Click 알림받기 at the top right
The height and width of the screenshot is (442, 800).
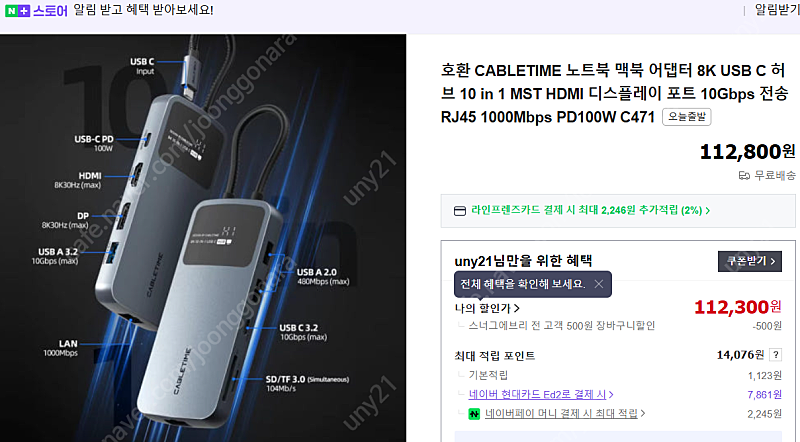click(777, 10)
